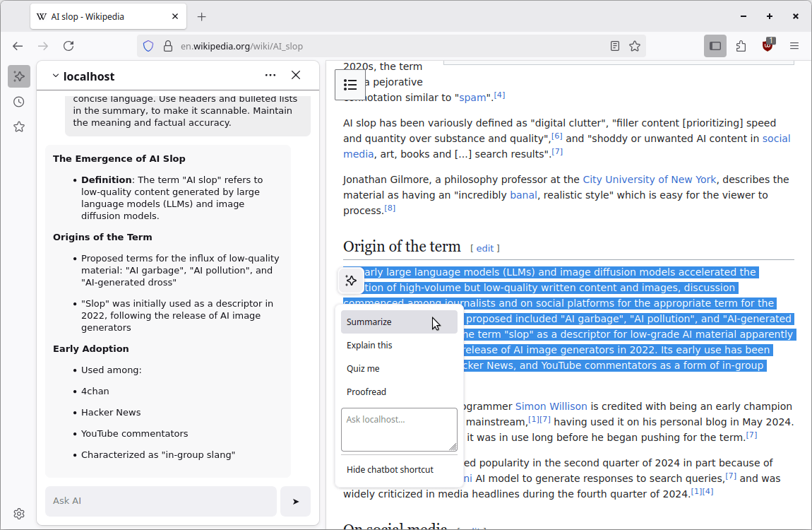Toggle Wikipedia table of contents
The width and height of the screenshot is (812, 530).
coord(350,85)
